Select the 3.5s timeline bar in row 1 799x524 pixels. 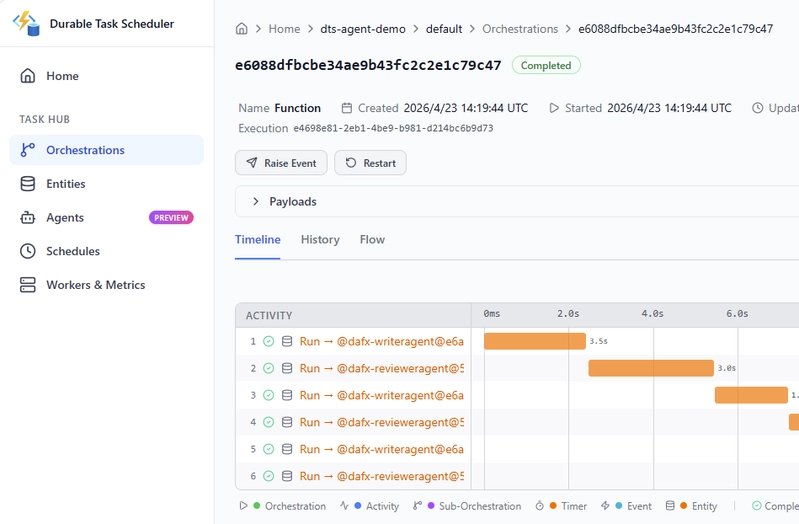535,341
